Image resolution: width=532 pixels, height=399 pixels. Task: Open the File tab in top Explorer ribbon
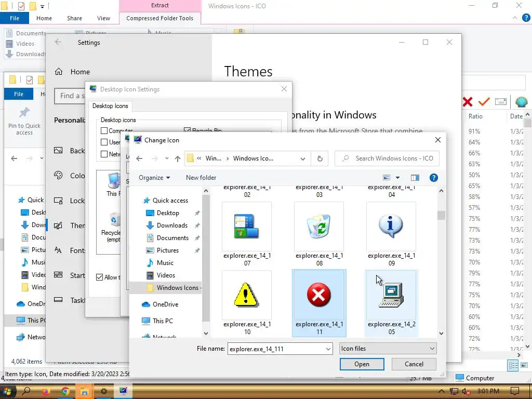14,18
